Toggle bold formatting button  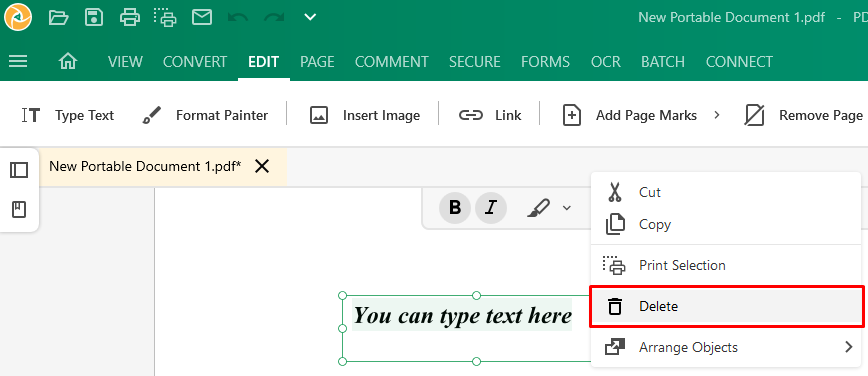(x=455, y=208)
